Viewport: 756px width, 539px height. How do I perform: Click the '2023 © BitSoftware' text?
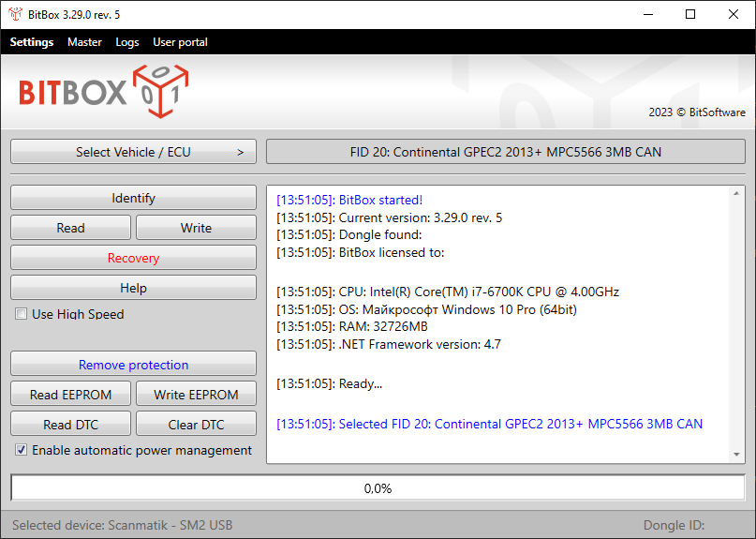[697, 112]
